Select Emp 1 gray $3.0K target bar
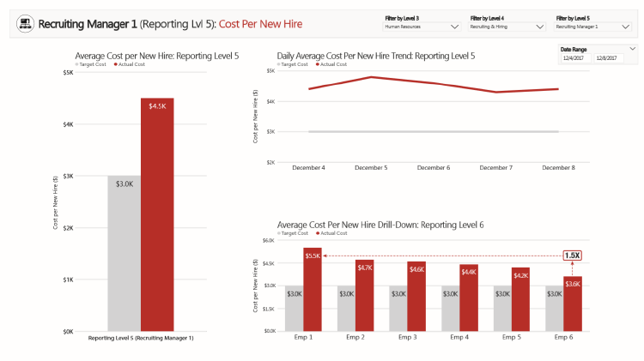The width and height of the screenshot is (644, 361). pos(294,309)
